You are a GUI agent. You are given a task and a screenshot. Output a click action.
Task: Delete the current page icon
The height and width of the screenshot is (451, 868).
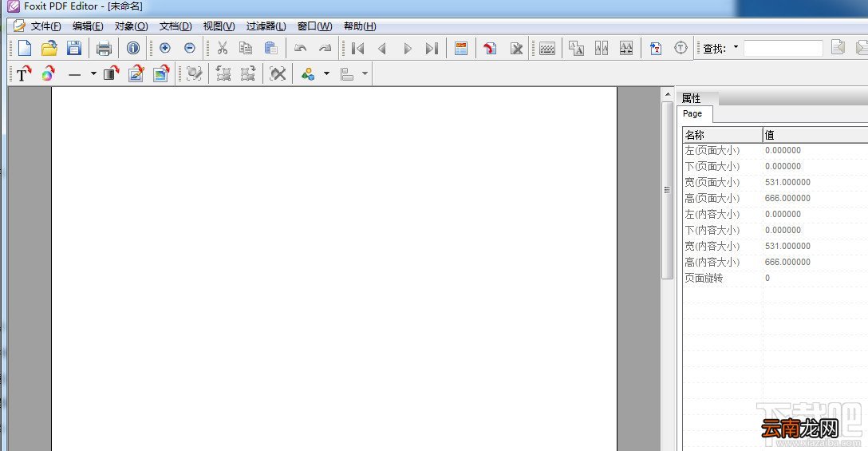point(516,48)
